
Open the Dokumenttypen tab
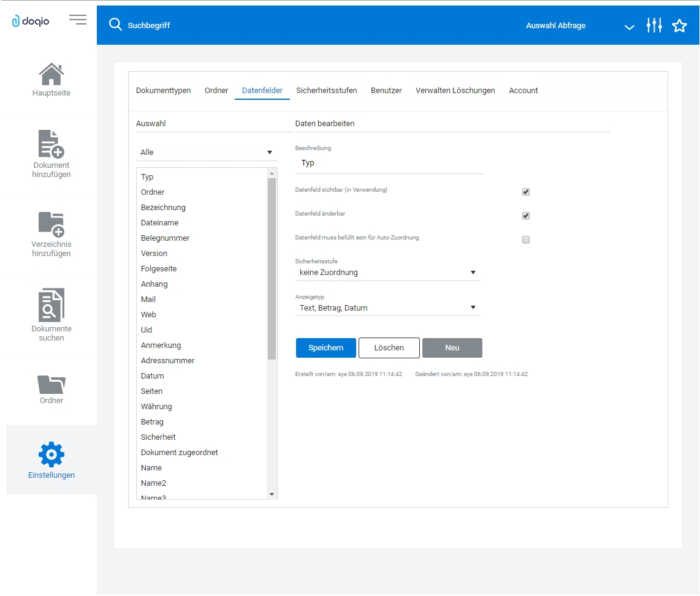(x=163, y=90)
